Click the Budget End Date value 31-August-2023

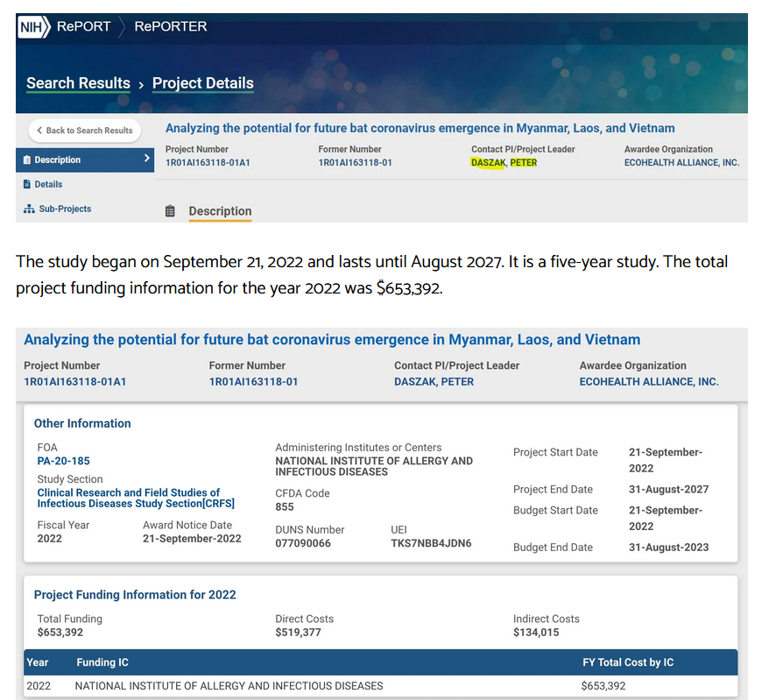668,548
